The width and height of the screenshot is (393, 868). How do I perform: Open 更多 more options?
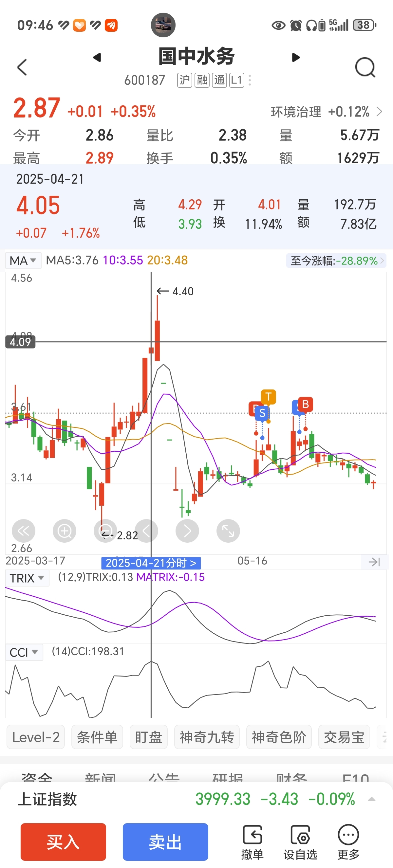coord(348,842)
